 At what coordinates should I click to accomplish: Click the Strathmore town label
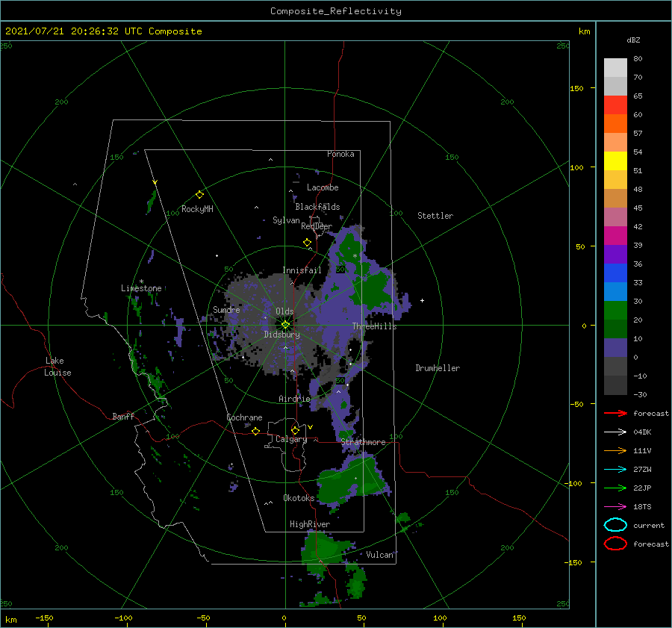click(363, 442)
